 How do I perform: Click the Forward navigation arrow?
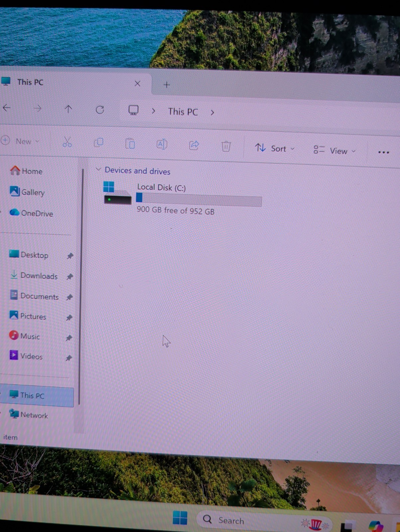click(x=38, y=108)
